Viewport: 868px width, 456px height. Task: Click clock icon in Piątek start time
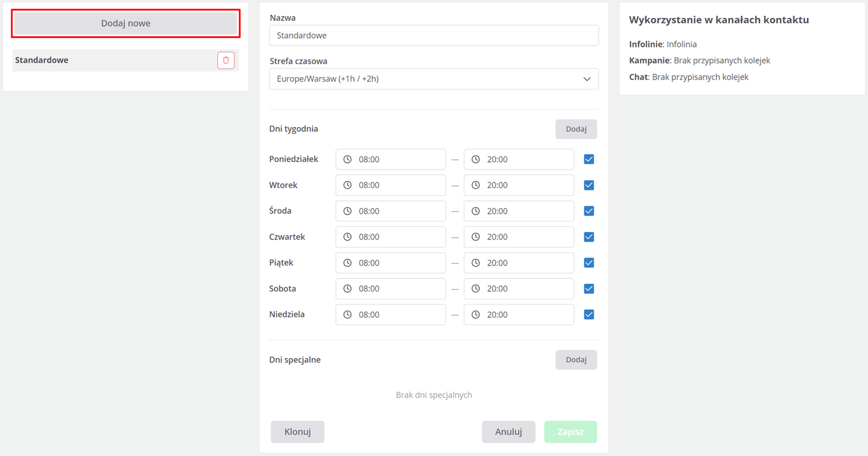[x=348, y=263]
